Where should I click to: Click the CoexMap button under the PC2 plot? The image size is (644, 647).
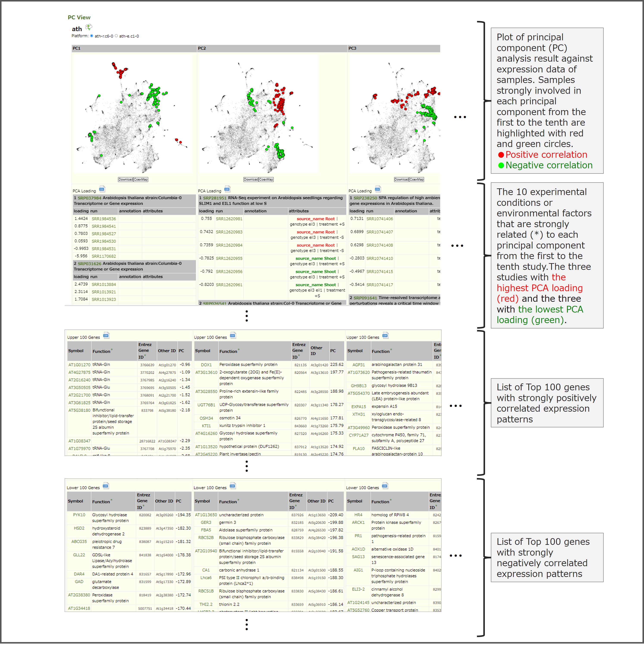(266, 180)
